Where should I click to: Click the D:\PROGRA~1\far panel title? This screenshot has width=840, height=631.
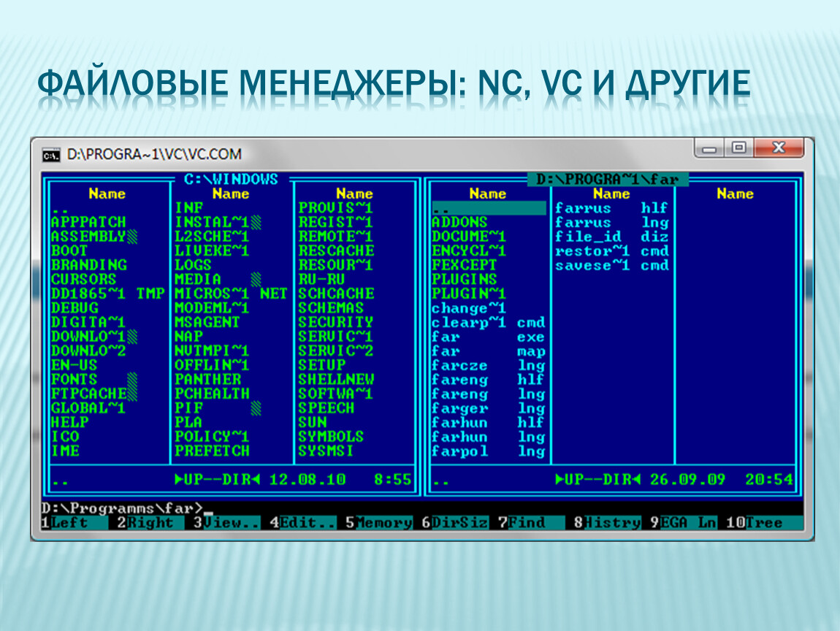point(608,179)
